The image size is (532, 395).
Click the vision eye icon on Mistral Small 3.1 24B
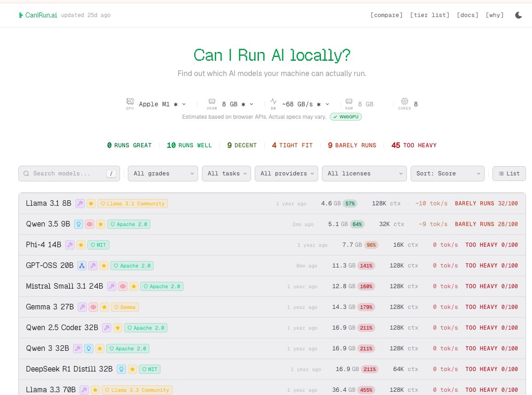click(123, 286)
